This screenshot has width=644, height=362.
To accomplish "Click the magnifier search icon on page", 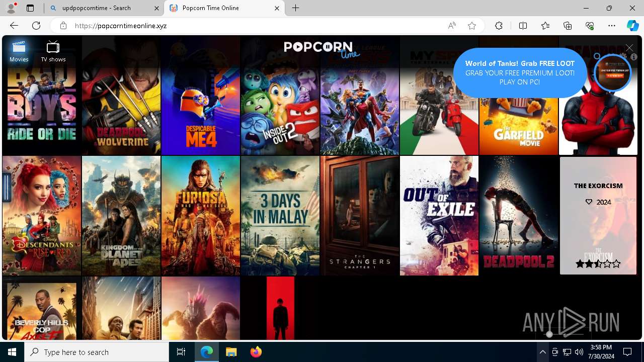I will (x=597, y=56).
